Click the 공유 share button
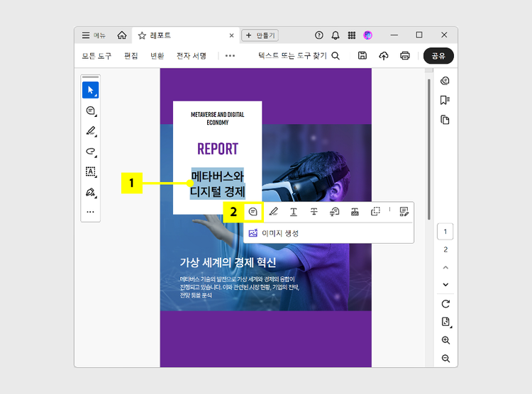The width and height of the screenshot is (532, 394). 438,56
